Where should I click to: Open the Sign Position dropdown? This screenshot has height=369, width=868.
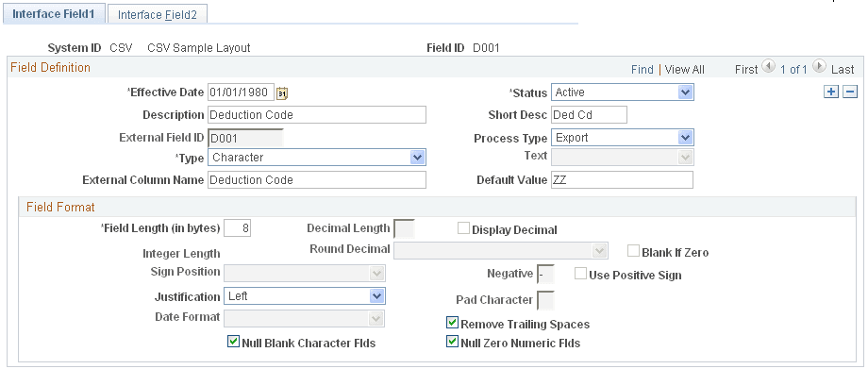pyautogui.click(x=305, y=273)
